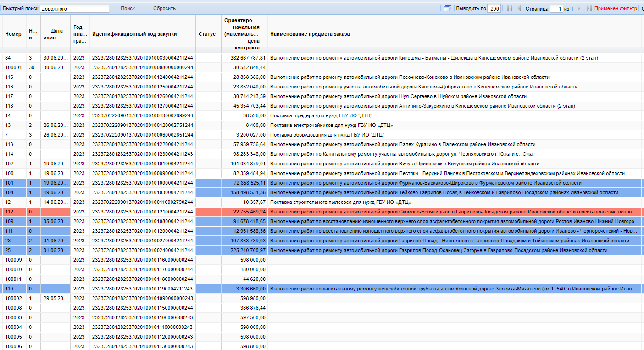The width and height of the screenshot is (644, 350).
Task: Sort by the "Наименование предмета заказа" header
Action: click(454, 34)
